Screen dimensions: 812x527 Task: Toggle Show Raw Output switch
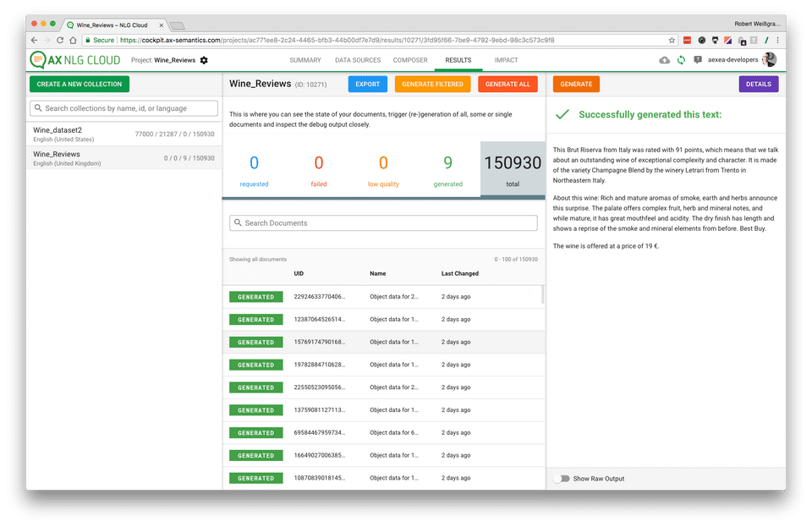[562, 478]
